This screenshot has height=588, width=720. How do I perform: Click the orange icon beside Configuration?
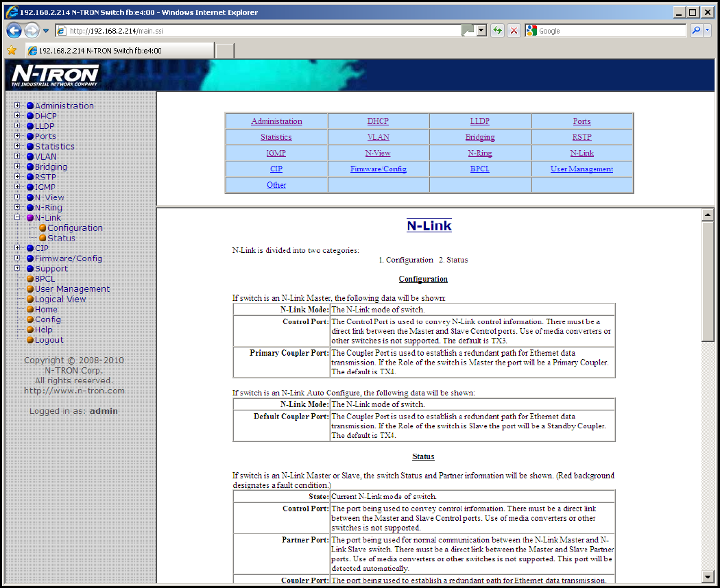pos(43,228)
